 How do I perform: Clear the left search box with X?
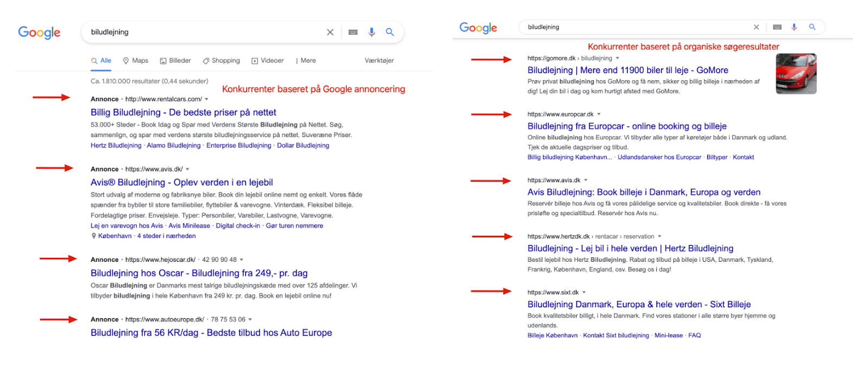[x=330, y=33]
